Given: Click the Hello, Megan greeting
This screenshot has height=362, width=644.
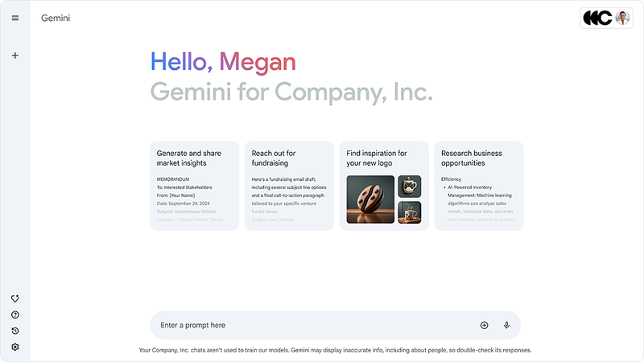Looking at the screenshot, I should (x=223, y=62).
